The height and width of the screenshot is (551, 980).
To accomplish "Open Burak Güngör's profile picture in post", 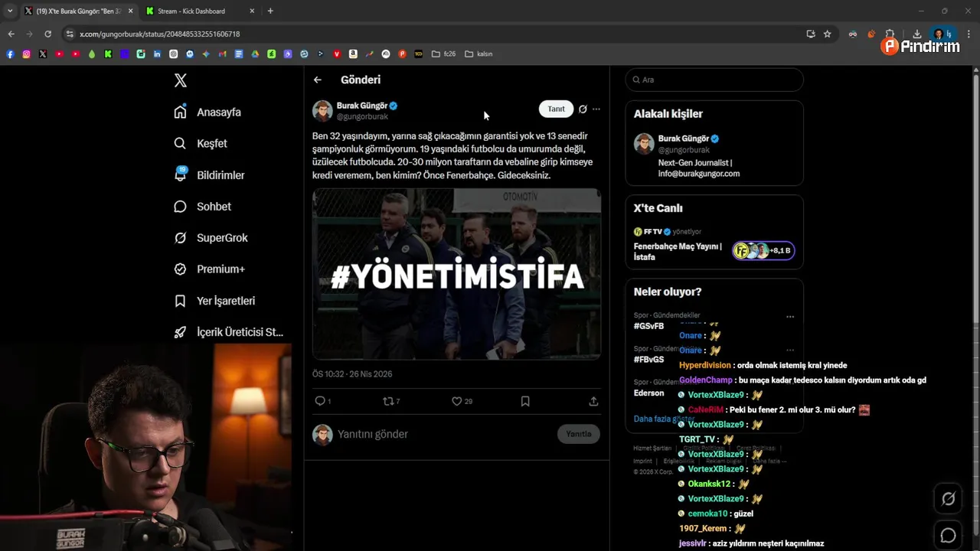I will [322, 111].
